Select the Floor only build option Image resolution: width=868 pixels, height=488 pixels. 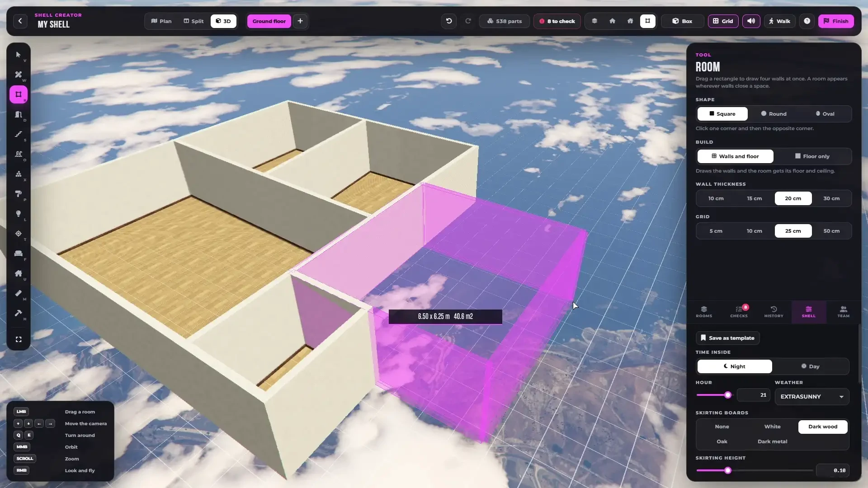click(x=812, y=156)
